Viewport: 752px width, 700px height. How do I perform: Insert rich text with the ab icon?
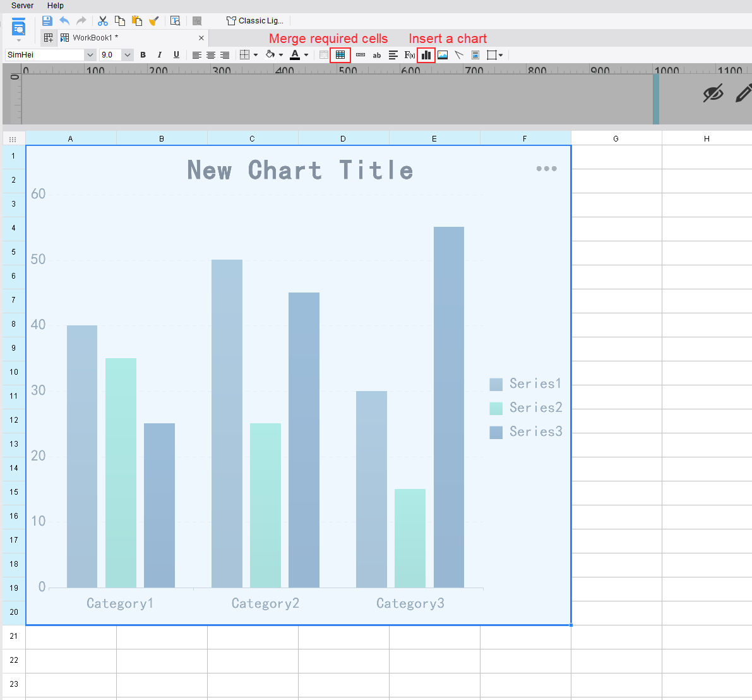coord(377,55)
